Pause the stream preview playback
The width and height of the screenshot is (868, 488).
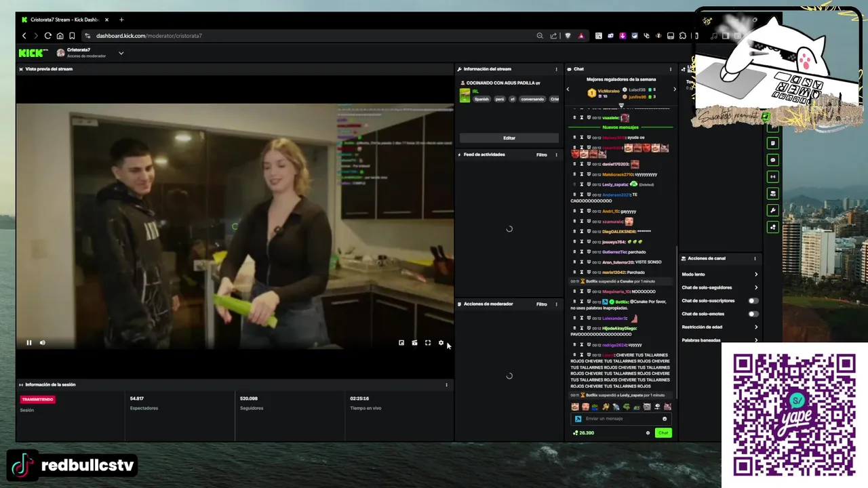(29, 343)
